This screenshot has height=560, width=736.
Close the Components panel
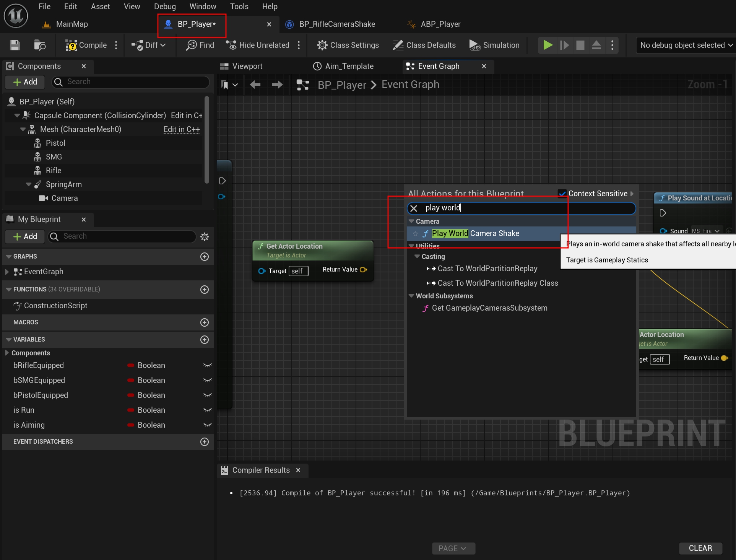coord(84,66)
